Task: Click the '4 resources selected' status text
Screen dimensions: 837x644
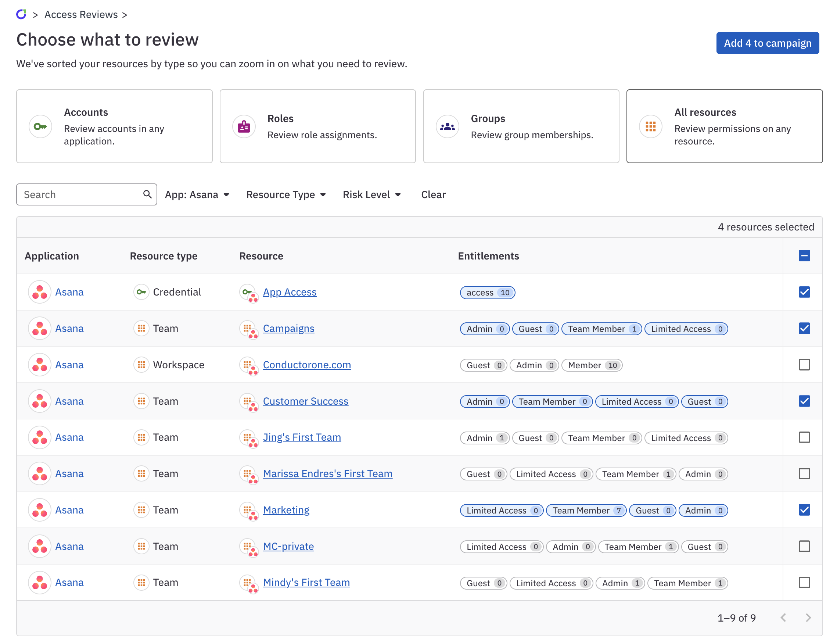Action: tap(766, 227)
